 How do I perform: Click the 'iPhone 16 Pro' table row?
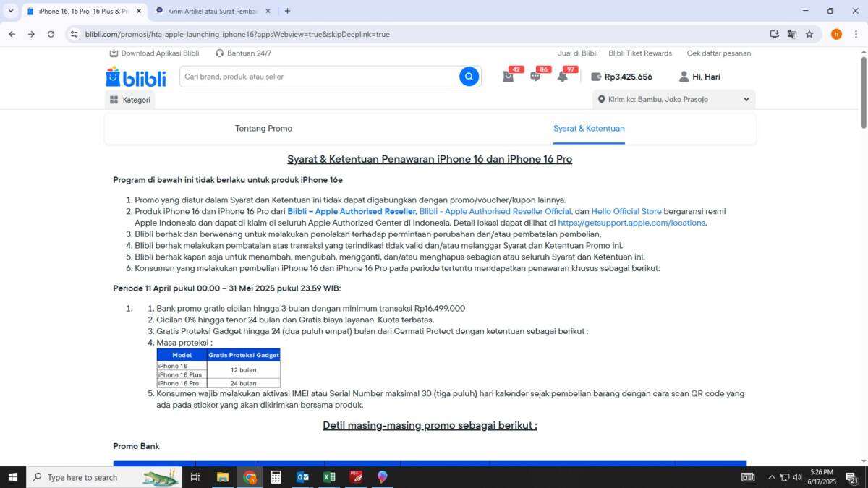(182, 383)
